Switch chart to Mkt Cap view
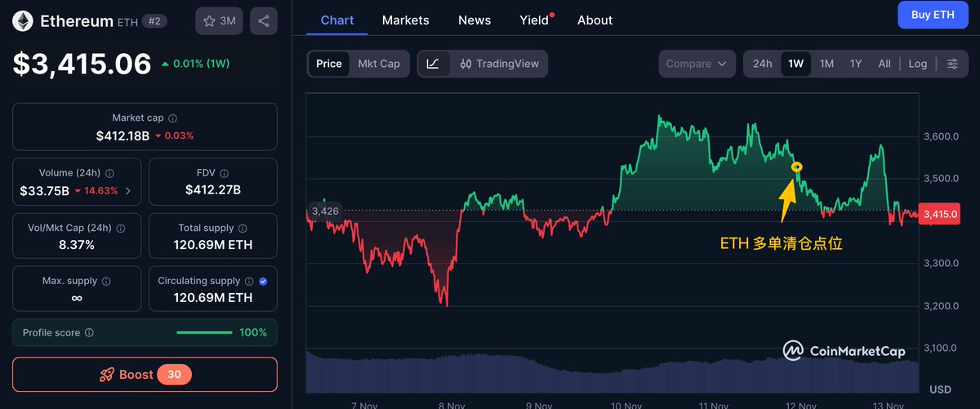980x409 pixels. point(379,64)
